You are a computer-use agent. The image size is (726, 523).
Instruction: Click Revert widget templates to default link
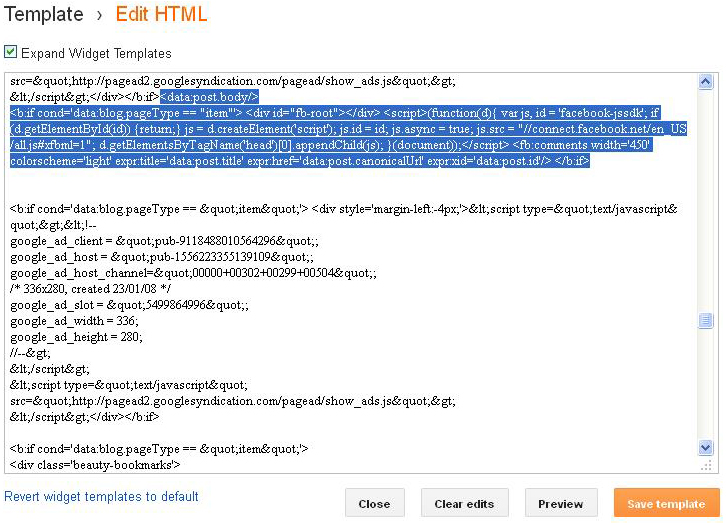tap(101, 497)
